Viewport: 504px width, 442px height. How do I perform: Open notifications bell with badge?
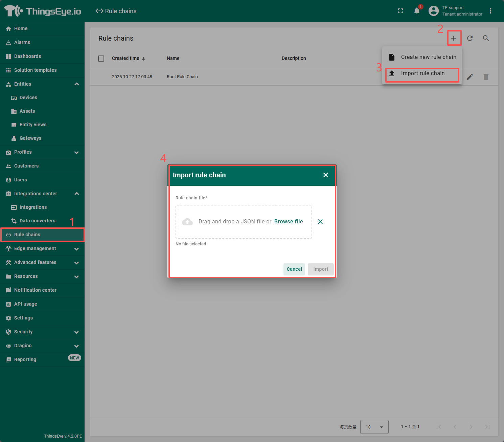click(x=416, y=11)
